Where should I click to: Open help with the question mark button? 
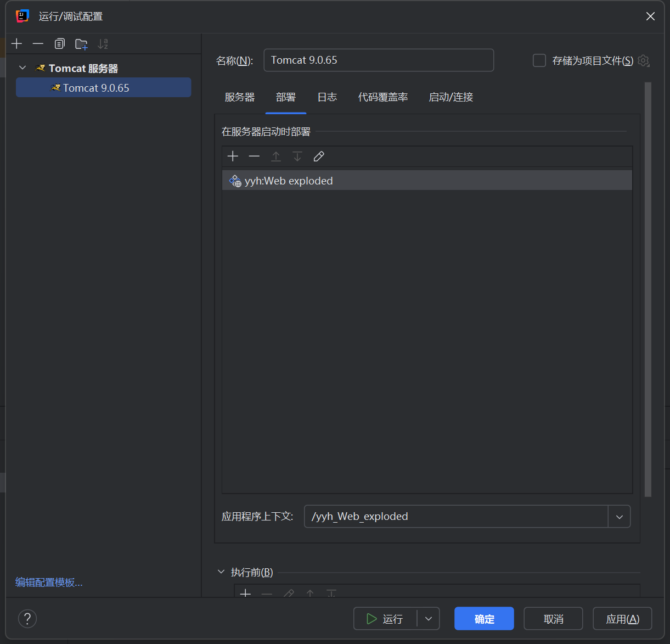click(x=27, y=618)
